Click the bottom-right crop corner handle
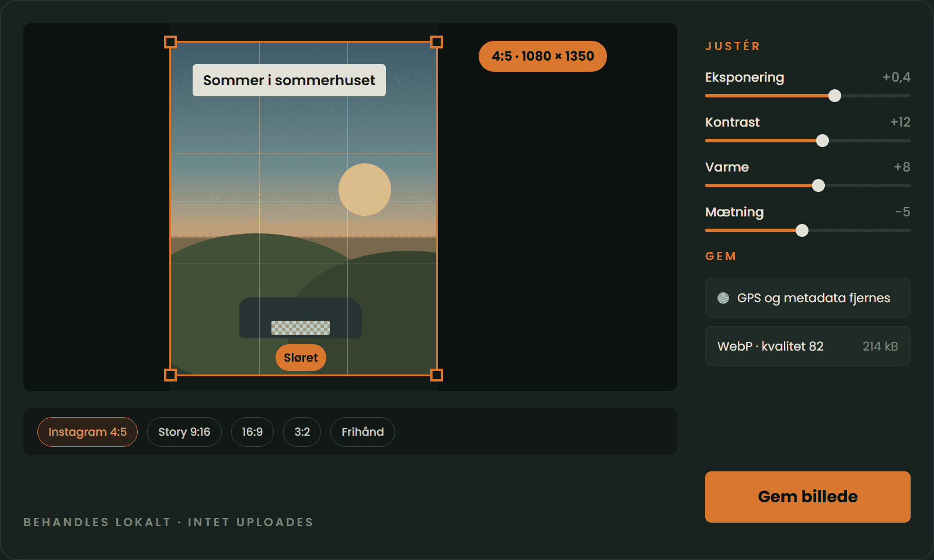The width and height of the screenshot is (934, 560). pyautogui.click(x=437, y=374)
